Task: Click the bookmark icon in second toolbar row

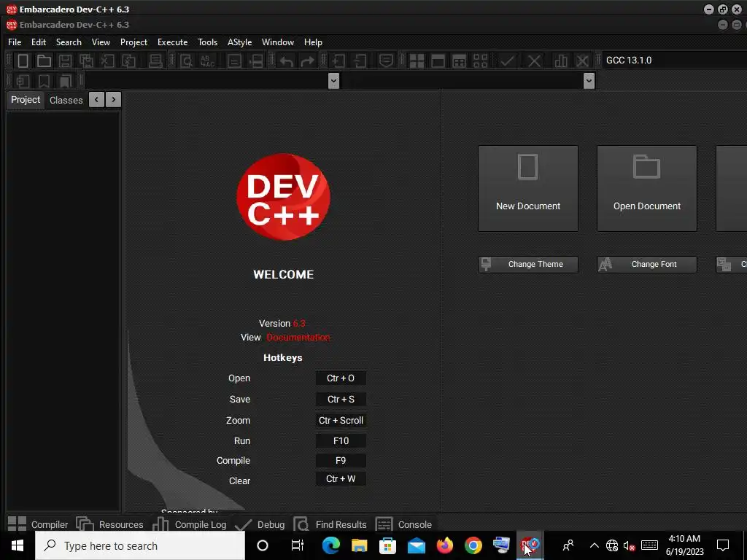Action: pos(44,82)
